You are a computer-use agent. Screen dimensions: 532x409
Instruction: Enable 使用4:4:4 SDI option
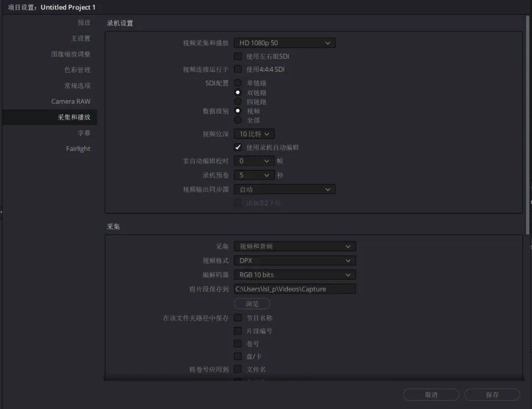coord(238,69)
